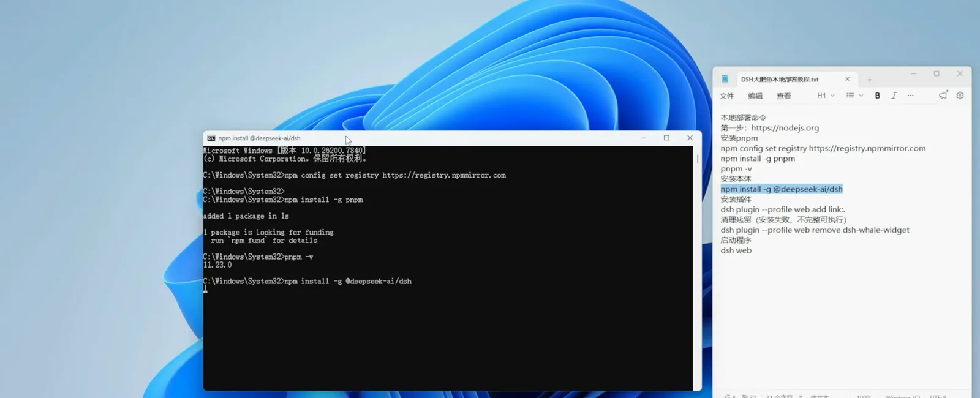
Task: Click the npm config set registry command in terminal
Action: (x=395, y=175)
